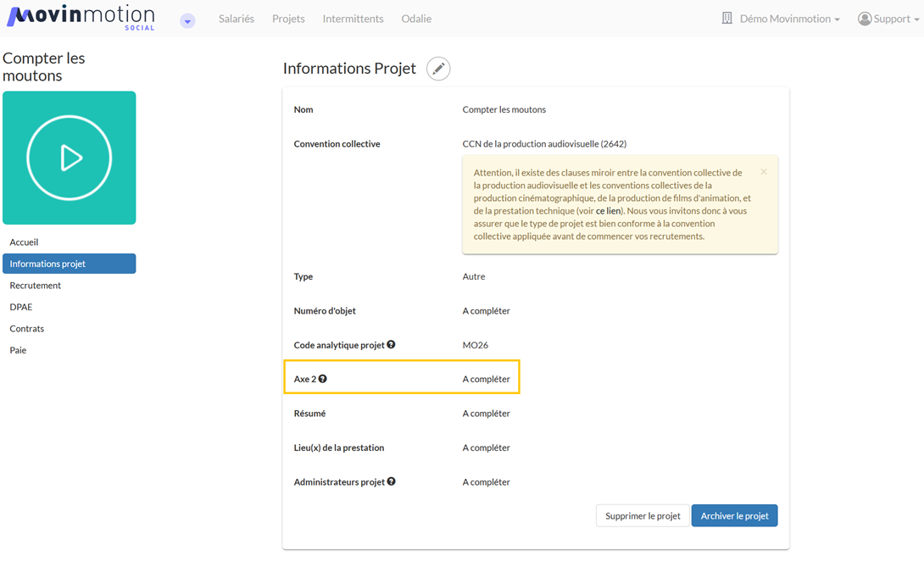This screenshot has height=567, width=924.
Task: Open the Salariés menu item
Action: coord(237,19)
